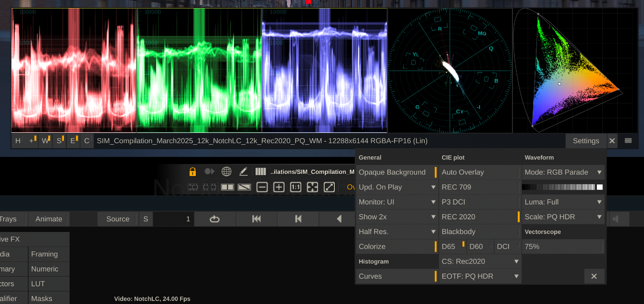
Task: Click the pencil annotate icon
Action: pos(243,172)
